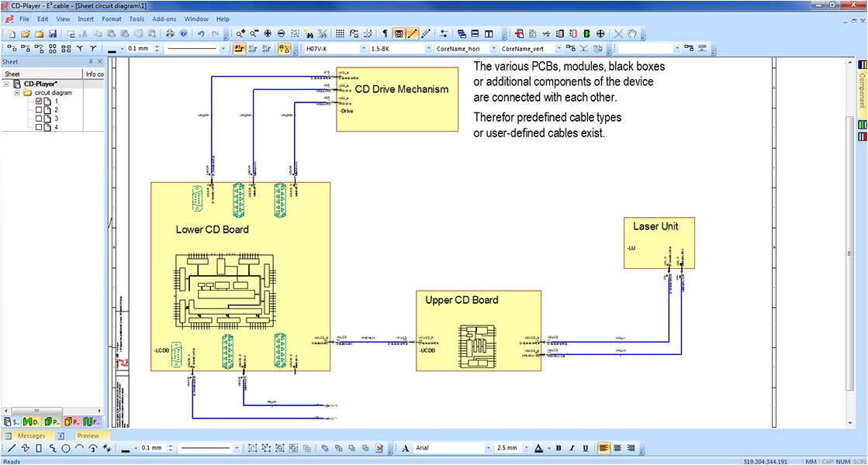Open the Add-ons menu

point(163,19)
